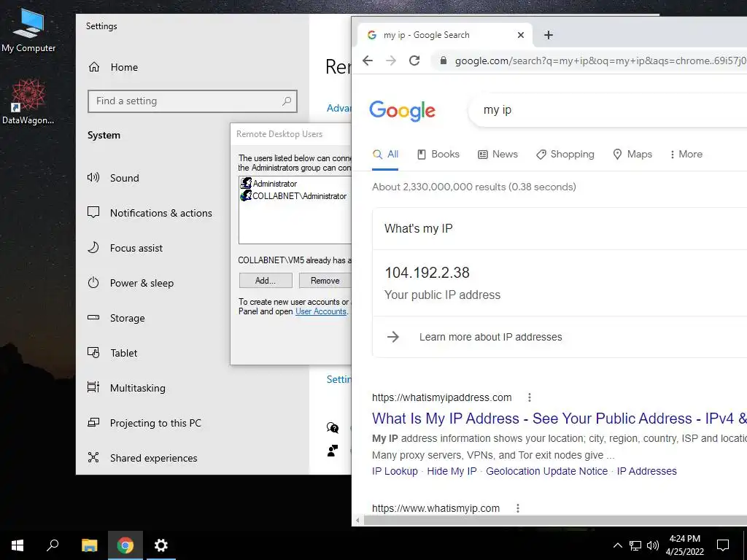
Task: Open the IP Addresses sitelink
Action: click(646, 471)
